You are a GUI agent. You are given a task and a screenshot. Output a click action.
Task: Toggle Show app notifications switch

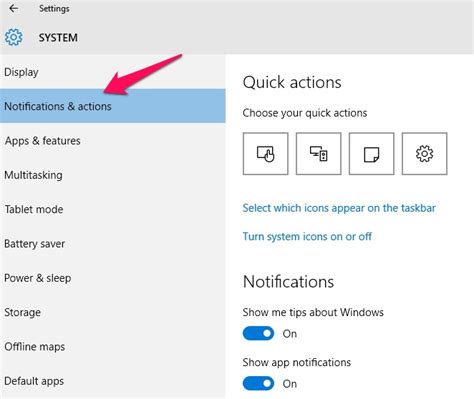click(x=258, y=383)
